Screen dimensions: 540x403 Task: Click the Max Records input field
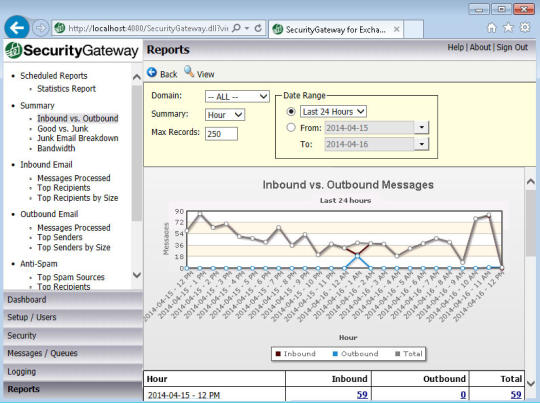click(x=221, y=134)
